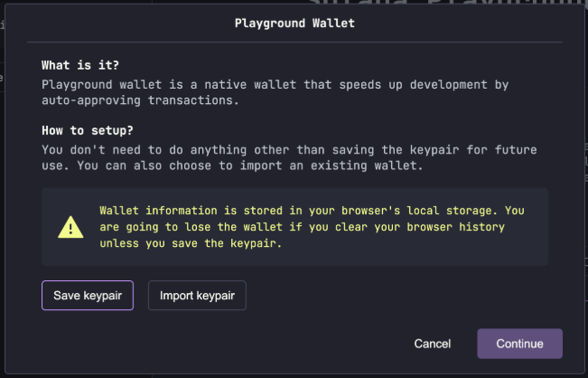Click the divider line below the title
The image size is (588, 378).
pyautogui.click(x=294, y=42)
